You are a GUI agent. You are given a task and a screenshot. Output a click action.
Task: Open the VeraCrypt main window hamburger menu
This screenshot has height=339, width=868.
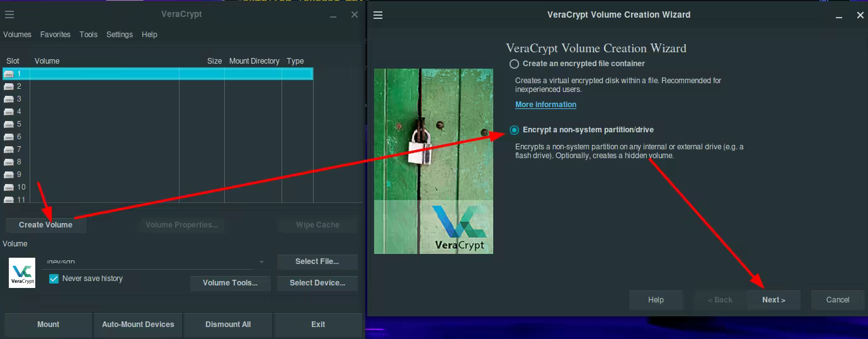click(9, 14)
